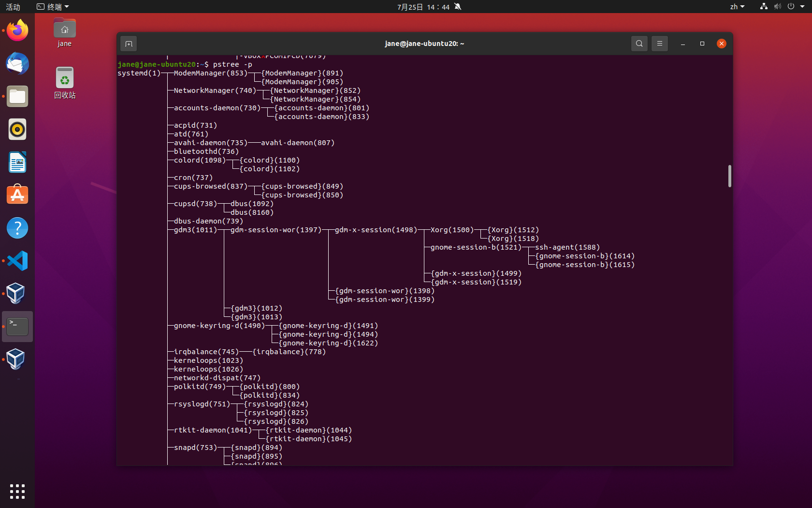Open the terminal hamburger menu

click(x=659, y=44)
